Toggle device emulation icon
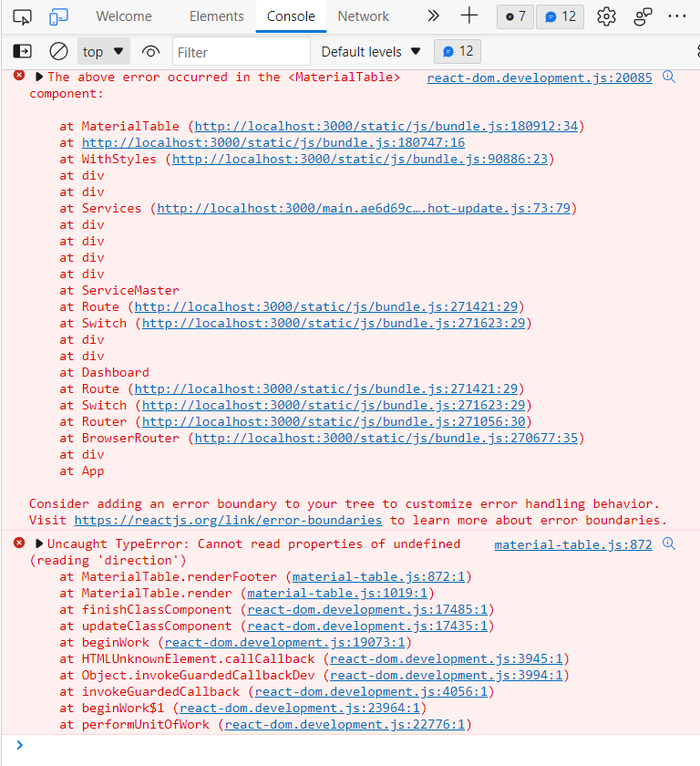Viewport: 700px width, 766px height. click(58, 17)
